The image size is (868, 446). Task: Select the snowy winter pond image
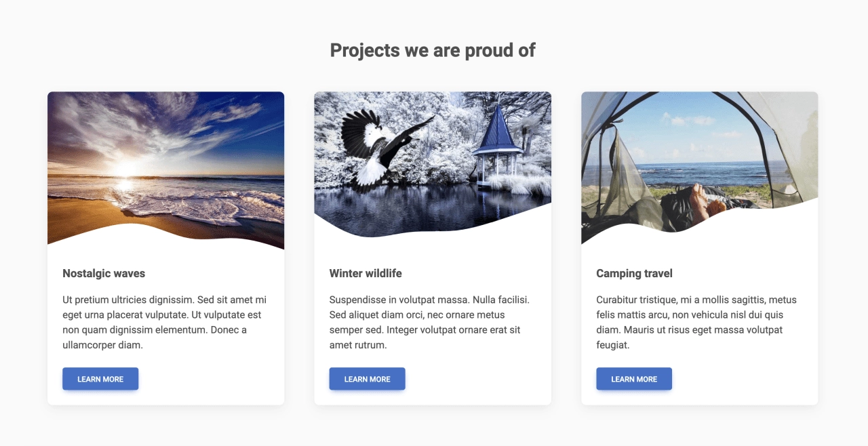(x=433, y=164)
